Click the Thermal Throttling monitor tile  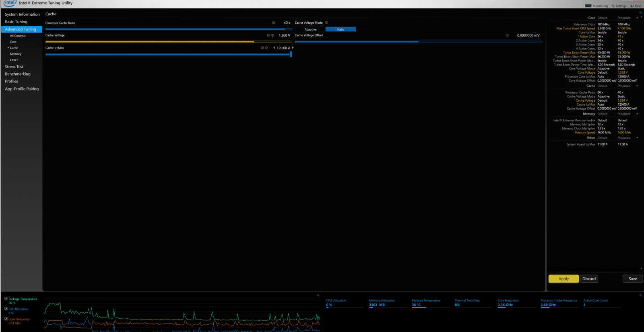coord(473,303)
